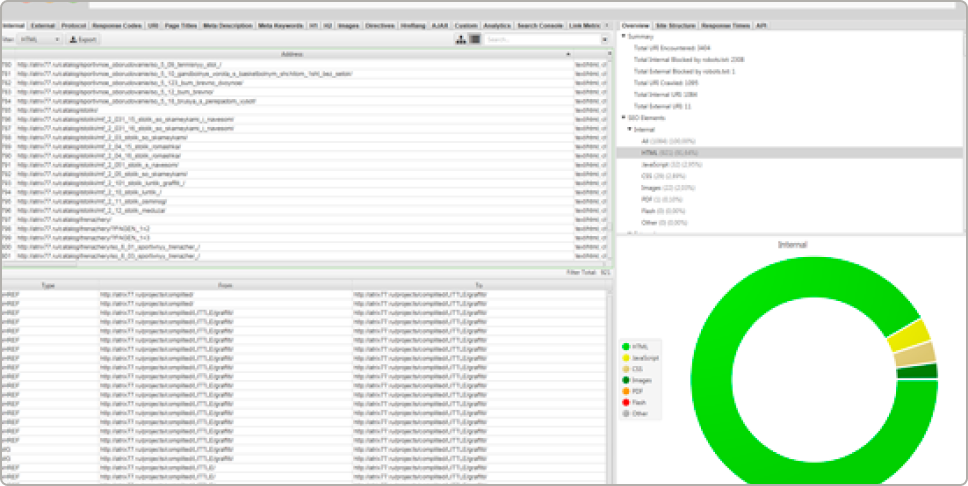Switch to list view icon
968x486 pixels.
click(x=474, y=39)
